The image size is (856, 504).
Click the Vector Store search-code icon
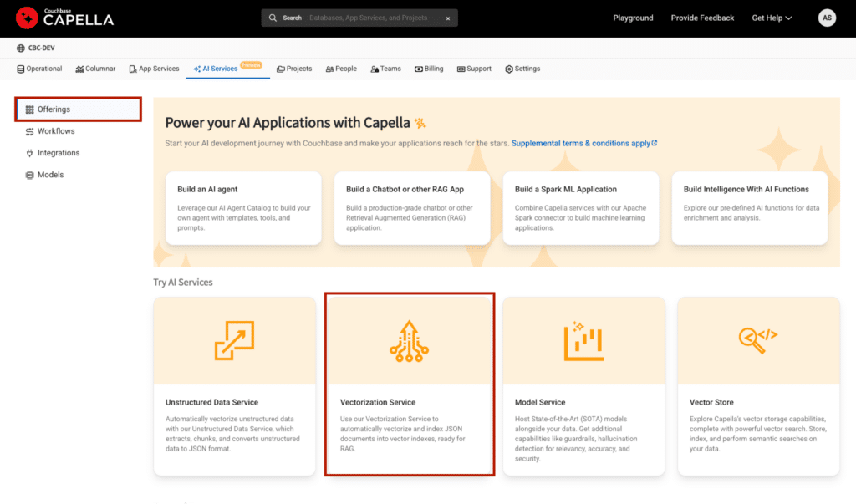[x=757, y=341]
